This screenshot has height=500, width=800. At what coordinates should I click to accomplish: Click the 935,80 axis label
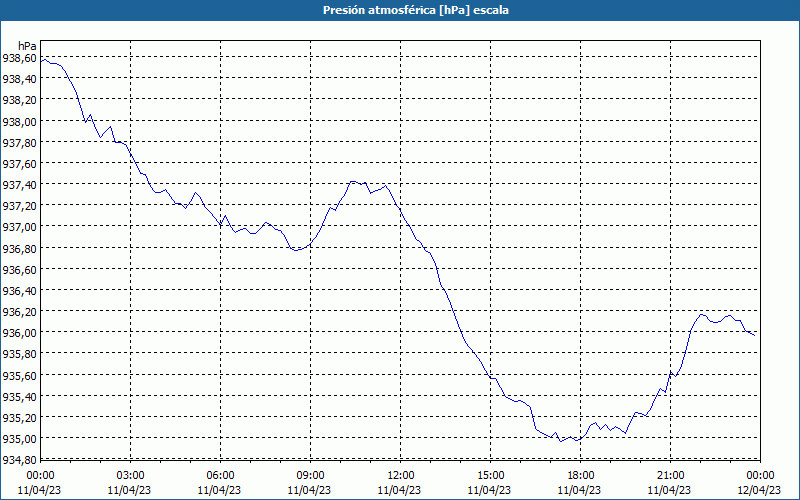click(x=19, y=354)
